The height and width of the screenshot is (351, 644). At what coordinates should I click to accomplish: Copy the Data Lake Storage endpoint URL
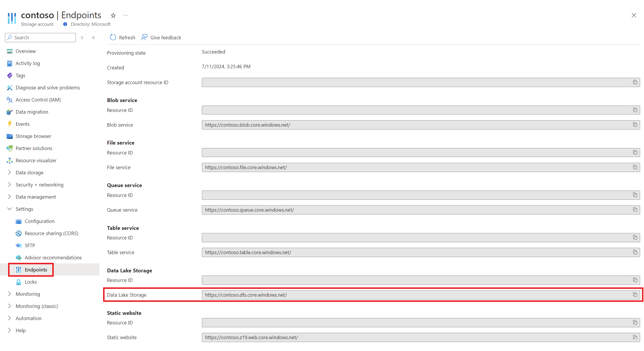coord(635,295)
